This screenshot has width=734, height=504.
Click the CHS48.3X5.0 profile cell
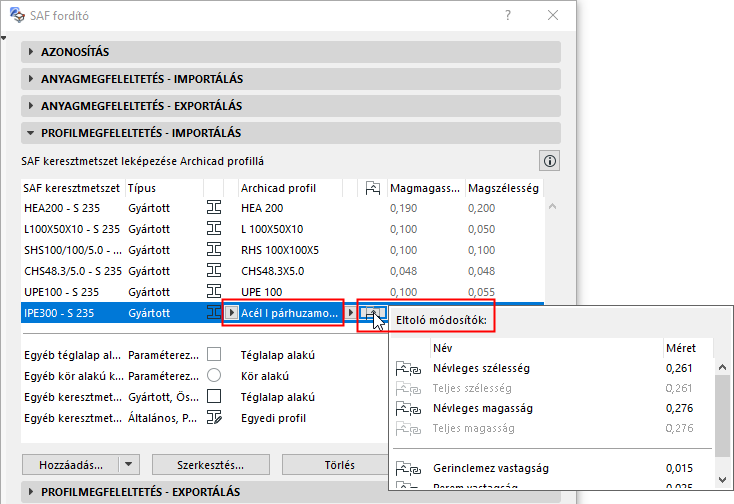pos(272,271)
